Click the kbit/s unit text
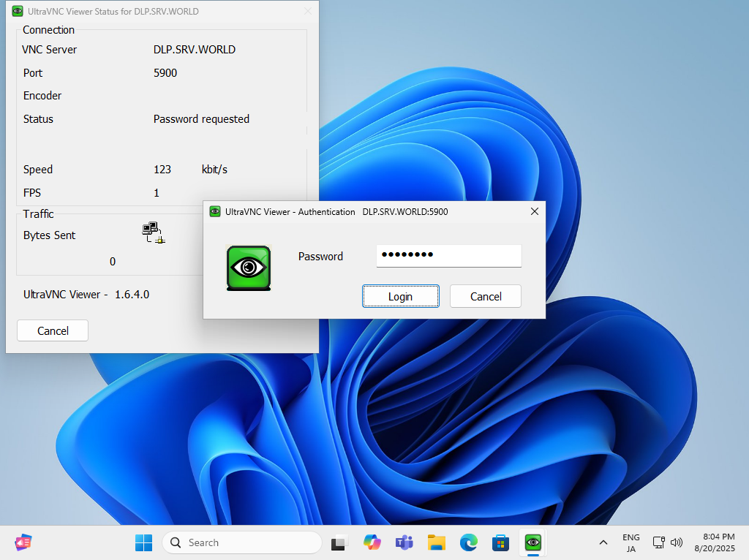Image resolution: width=749 pixels, height=560 pixels. (214, 170)
